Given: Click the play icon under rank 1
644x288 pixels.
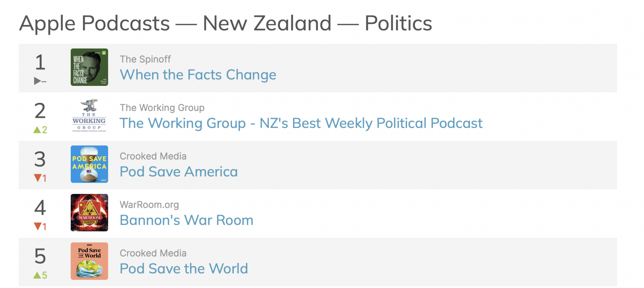Looking at the screenshot, I should point(37,80).
